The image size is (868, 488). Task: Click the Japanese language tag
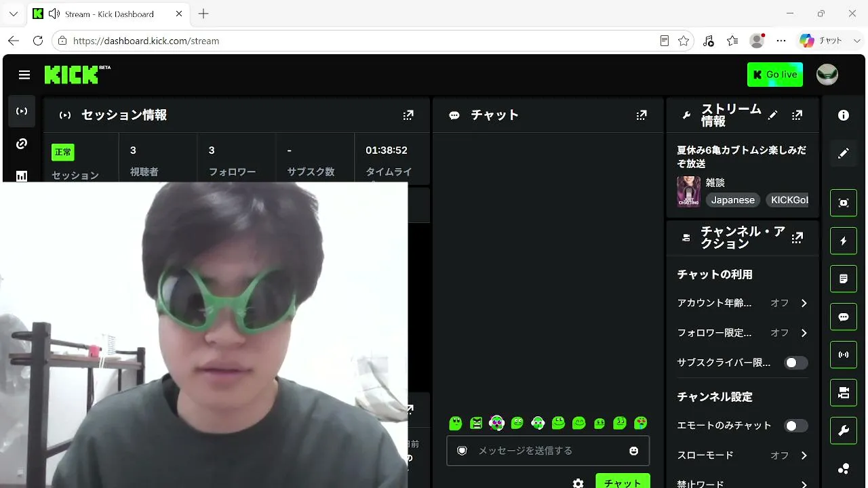(x=733, y=200)
